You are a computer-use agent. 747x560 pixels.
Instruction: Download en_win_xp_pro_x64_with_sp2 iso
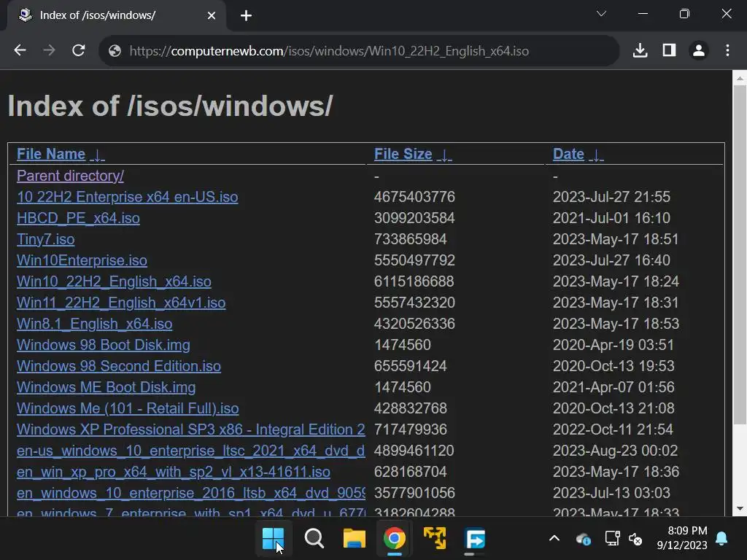[174, 472]
